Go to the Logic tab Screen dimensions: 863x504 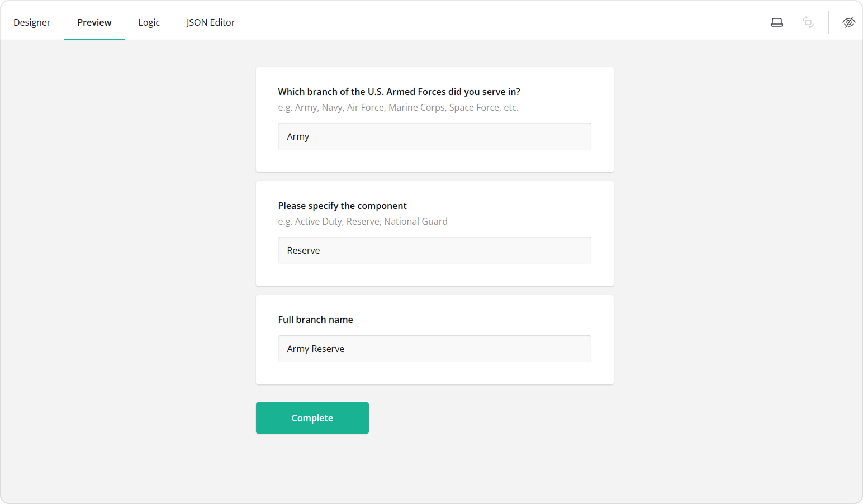click(x=149, y=22)
